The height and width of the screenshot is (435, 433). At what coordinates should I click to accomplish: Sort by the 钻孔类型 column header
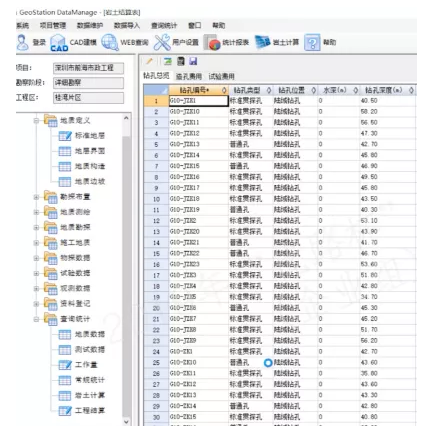pos(251,90)
